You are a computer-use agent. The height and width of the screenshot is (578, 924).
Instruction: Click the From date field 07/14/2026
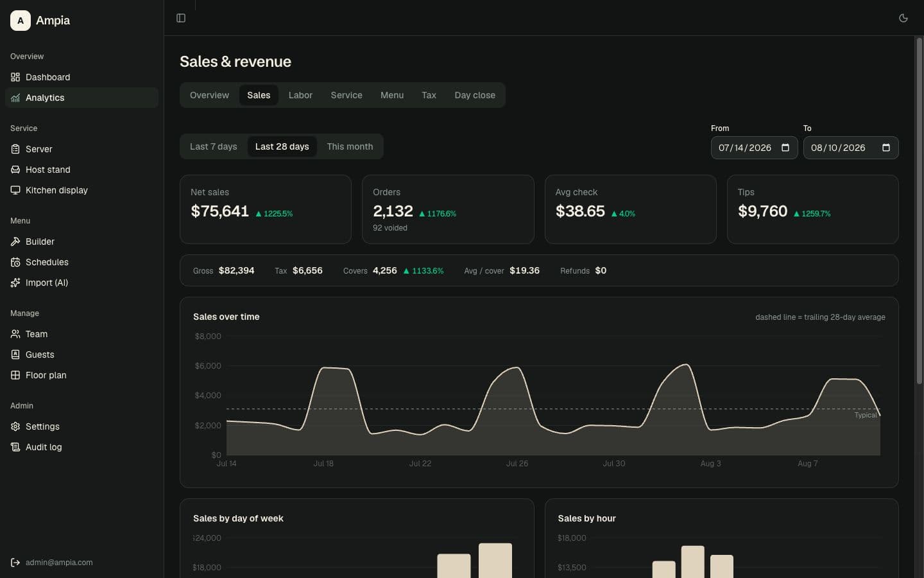coord(754,148)
